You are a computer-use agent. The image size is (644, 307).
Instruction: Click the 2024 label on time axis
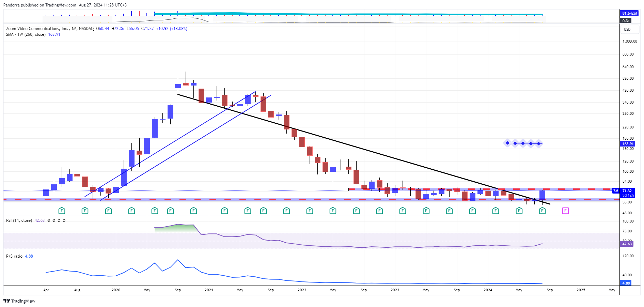(488, 290)
